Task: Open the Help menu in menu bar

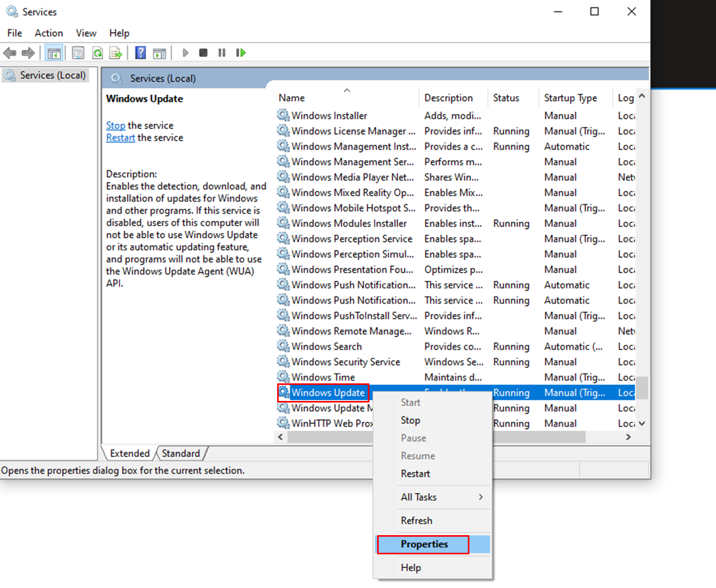Action: click(x=119, y=33)
